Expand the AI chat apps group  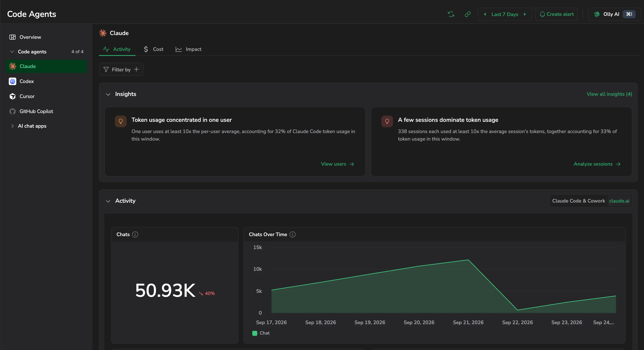click(x=12, y=126)
